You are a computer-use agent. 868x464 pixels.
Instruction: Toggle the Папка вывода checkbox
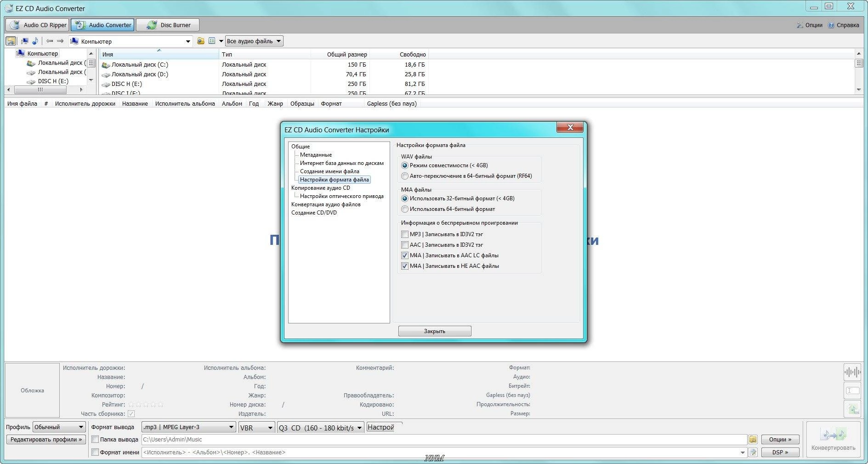click(x=95, y=439)
